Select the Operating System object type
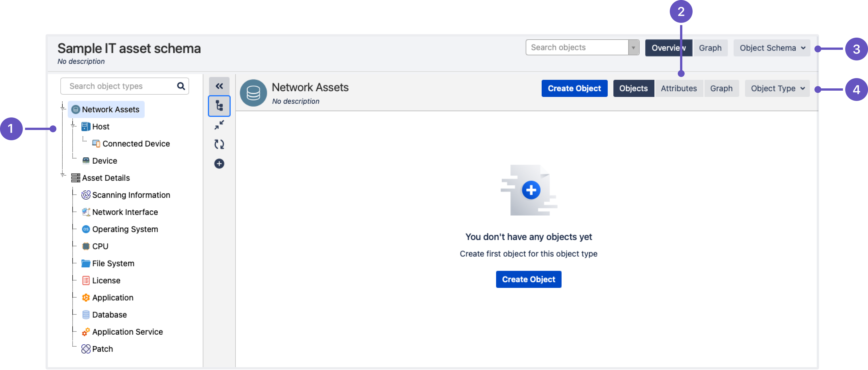Screen dimensions: 868x370 tap(125, 229)
